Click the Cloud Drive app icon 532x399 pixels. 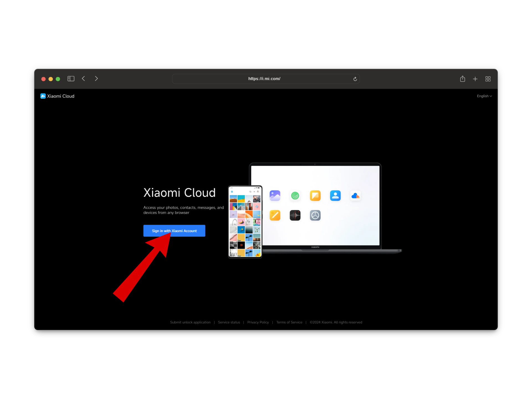click(x=355, y=196)
